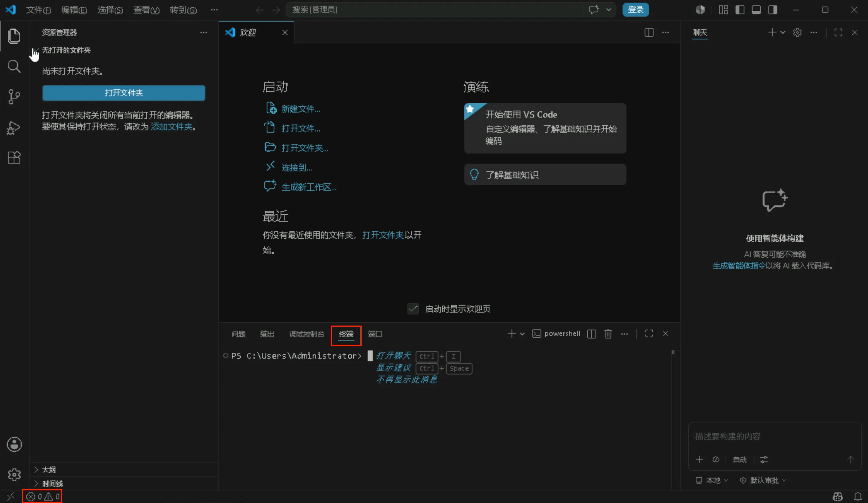Collapse the no-folder-opened section
The width and height of the screenshot is (868, 503).
coord(66,50)
